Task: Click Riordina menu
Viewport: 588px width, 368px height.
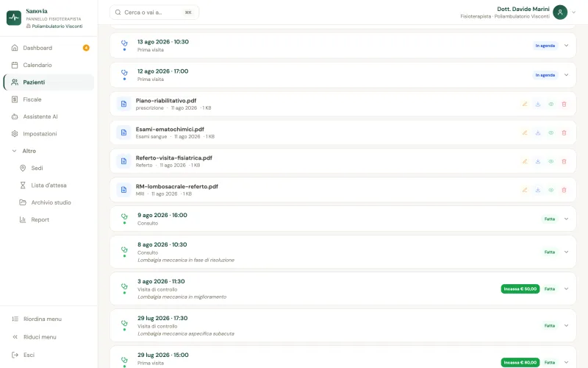Action: click(x=49, y=319)
